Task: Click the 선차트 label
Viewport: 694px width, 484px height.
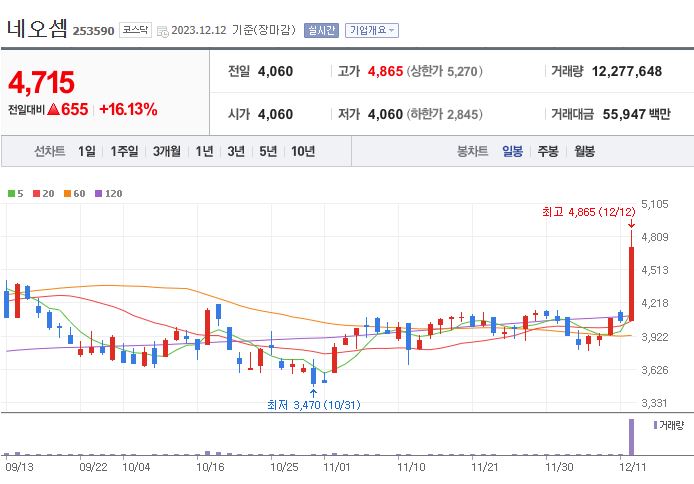Action: 50,151
